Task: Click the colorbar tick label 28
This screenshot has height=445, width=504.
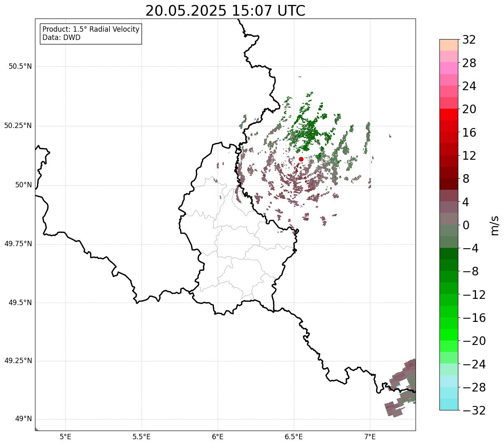Action: [x=469, y=63]
